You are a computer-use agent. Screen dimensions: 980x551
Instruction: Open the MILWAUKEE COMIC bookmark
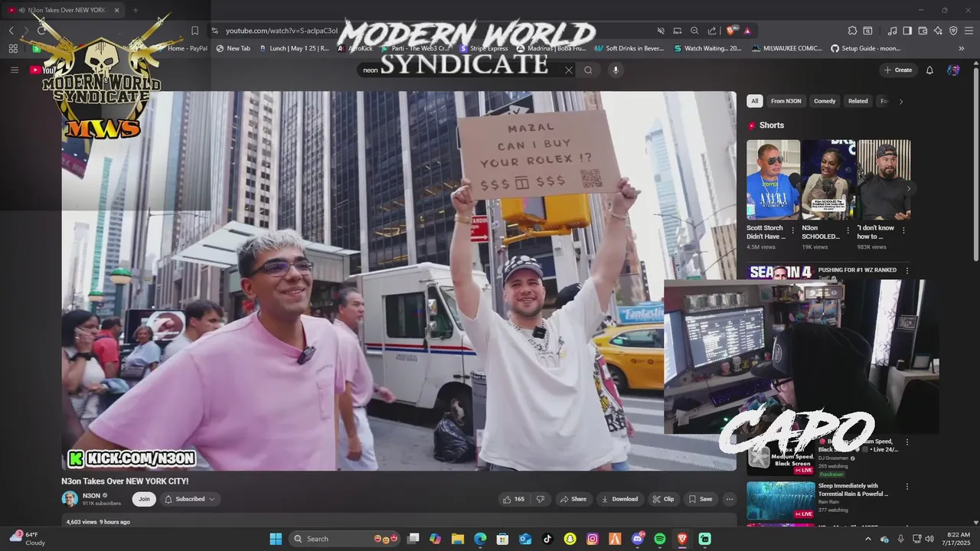pyautogui.click(x=786, y=48)
